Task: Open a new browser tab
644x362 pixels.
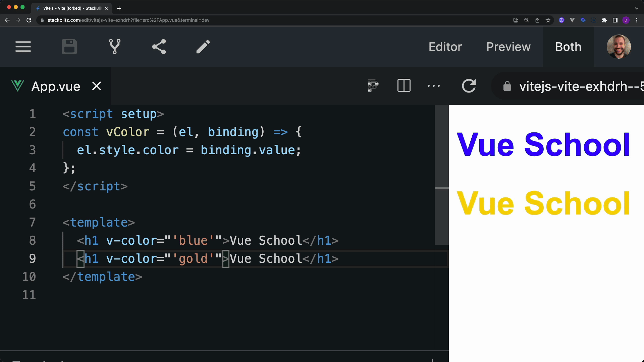Action: [119, 8]
